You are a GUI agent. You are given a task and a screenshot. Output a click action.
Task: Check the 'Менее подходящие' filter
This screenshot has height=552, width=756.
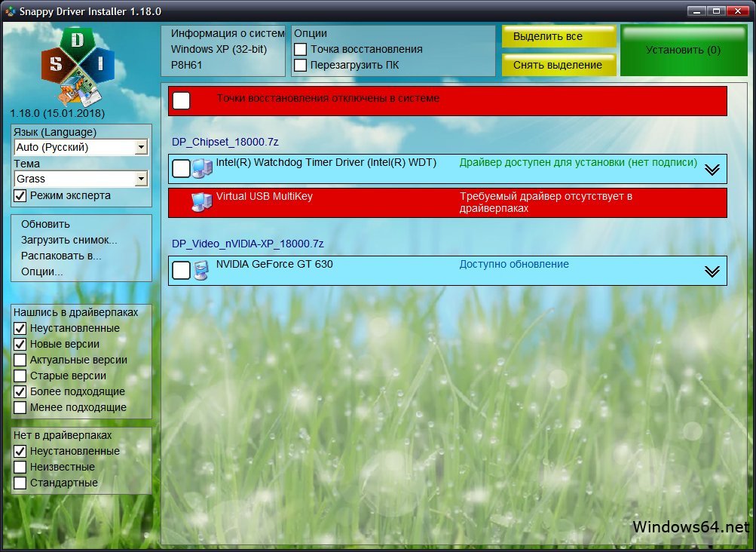point(20,408)
